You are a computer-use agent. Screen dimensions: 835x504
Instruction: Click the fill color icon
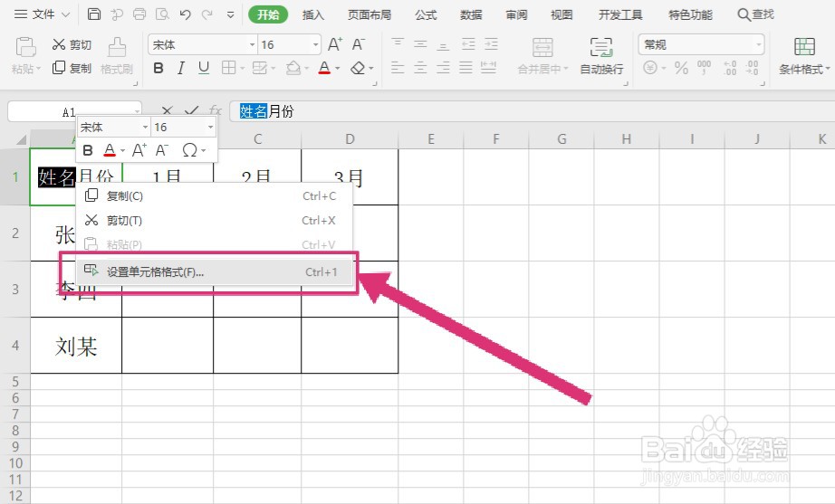click(x=293, y=68)
